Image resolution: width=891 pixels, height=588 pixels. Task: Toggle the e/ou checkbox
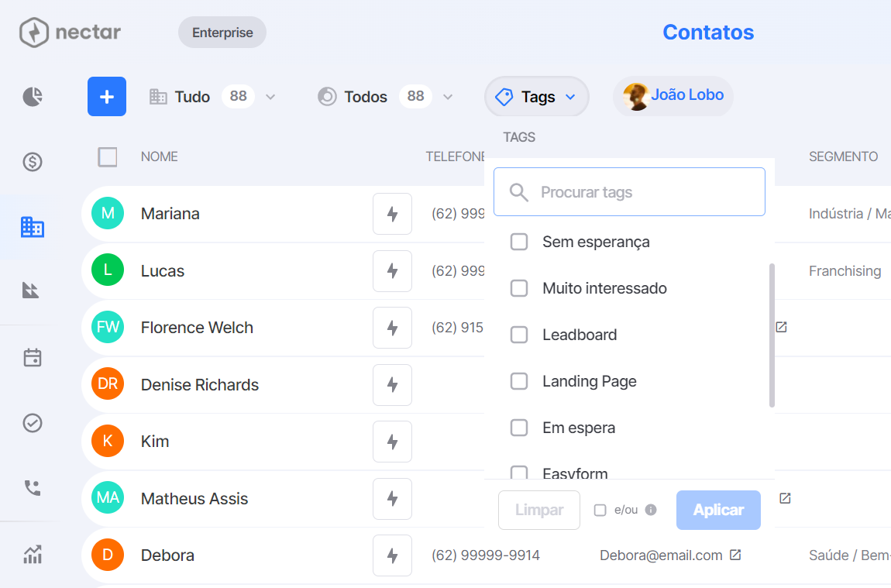coord(600,511)
